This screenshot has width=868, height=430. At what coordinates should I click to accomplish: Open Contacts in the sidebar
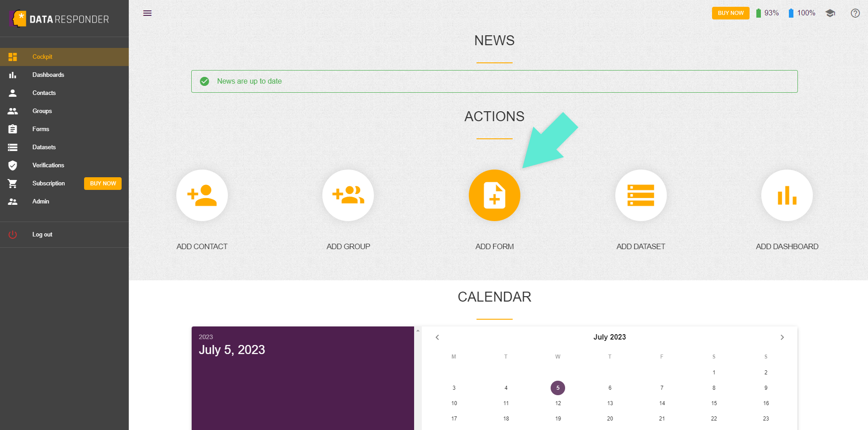[64, 93]
